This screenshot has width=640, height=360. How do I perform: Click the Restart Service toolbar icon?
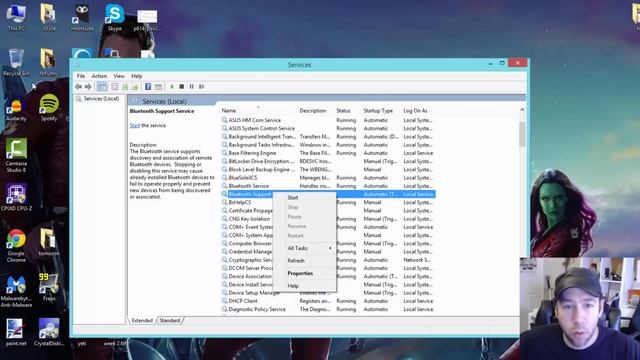pyautogui.click(x=202, y=87)
